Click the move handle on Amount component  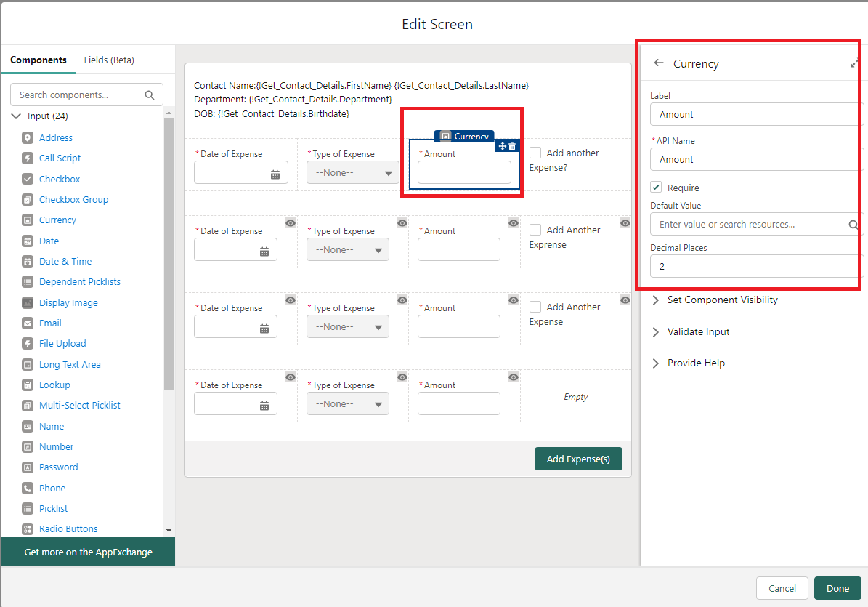pyautogui.click(x=502, y=146)
